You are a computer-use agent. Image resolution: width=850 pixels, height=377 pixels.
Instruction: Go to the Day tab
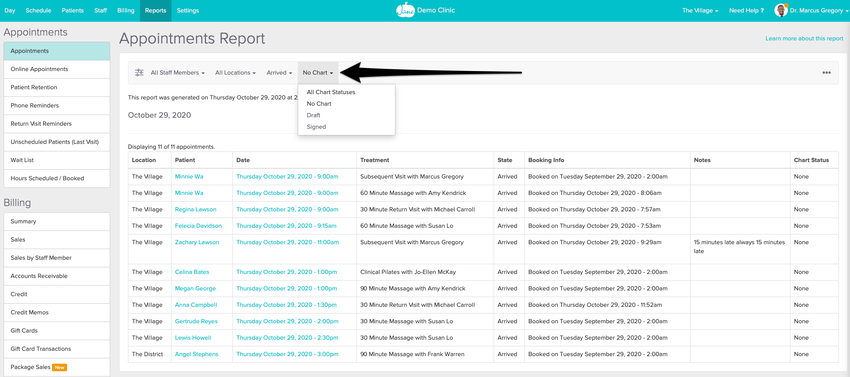click(x=10, y=10)
